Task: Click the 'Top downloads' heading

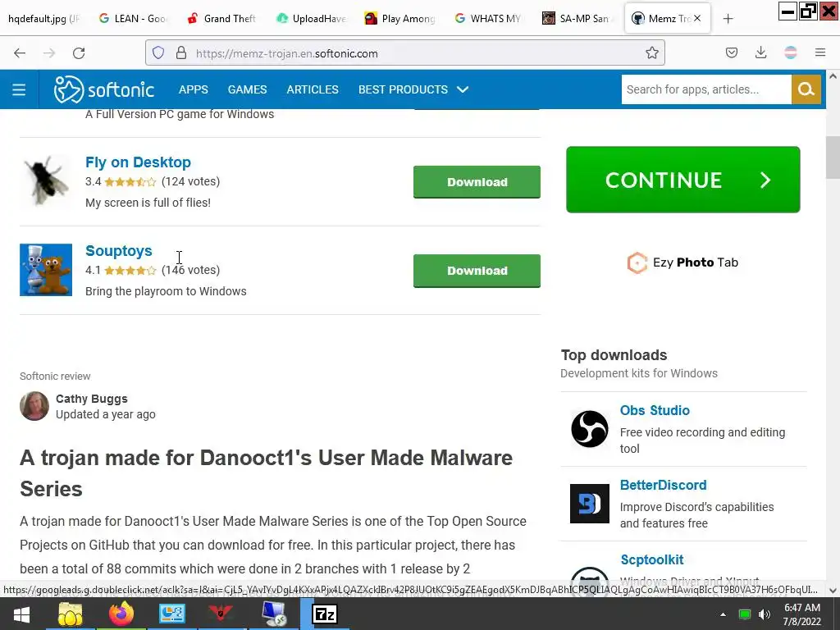Action: point(614,355)
